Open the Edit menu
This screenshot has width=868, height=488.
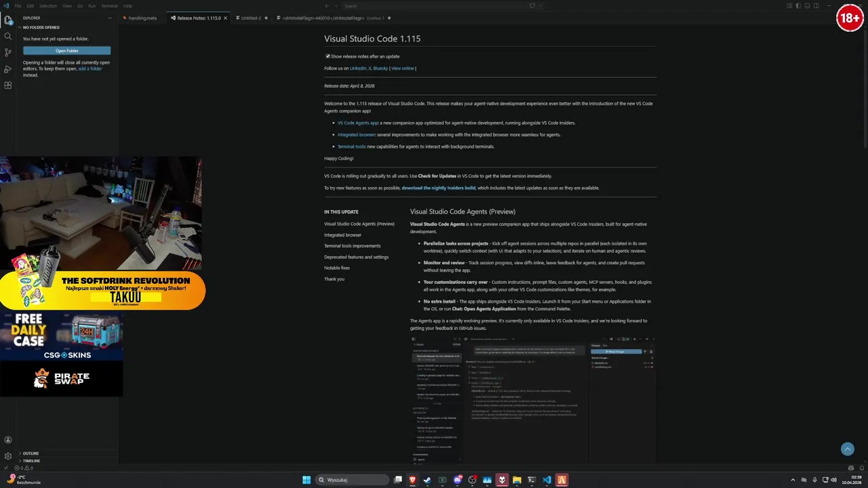tap(30, 5)
